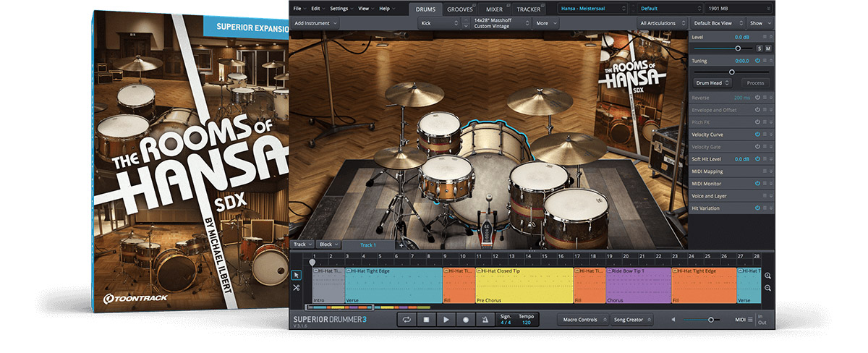Toggle loop playback button
This screenshot has height=353, width=868.
[406, 319]
